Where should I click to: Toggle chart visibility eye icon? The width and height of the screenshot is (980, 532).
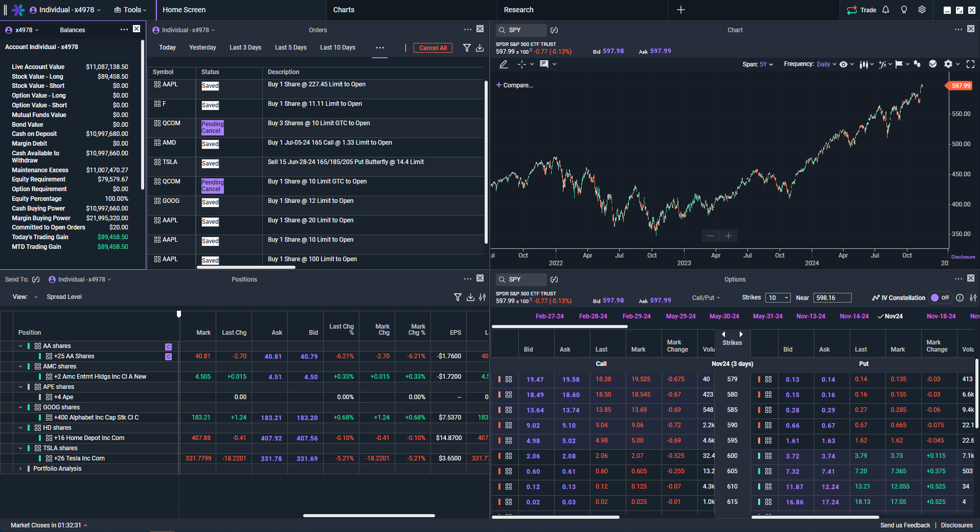(844, 64)
